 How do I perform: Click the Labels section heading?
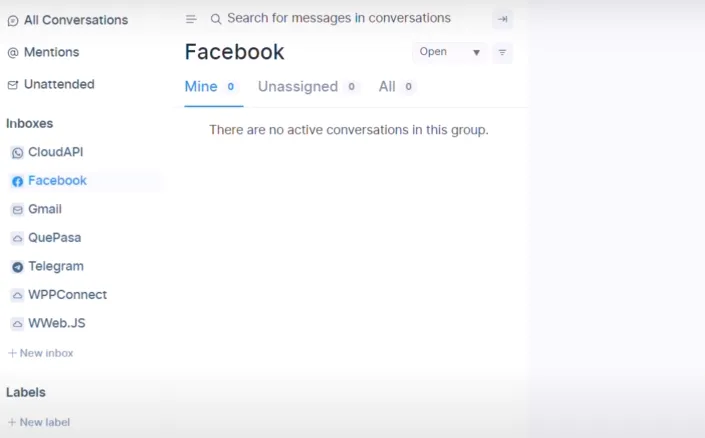(x=26, y=393)
